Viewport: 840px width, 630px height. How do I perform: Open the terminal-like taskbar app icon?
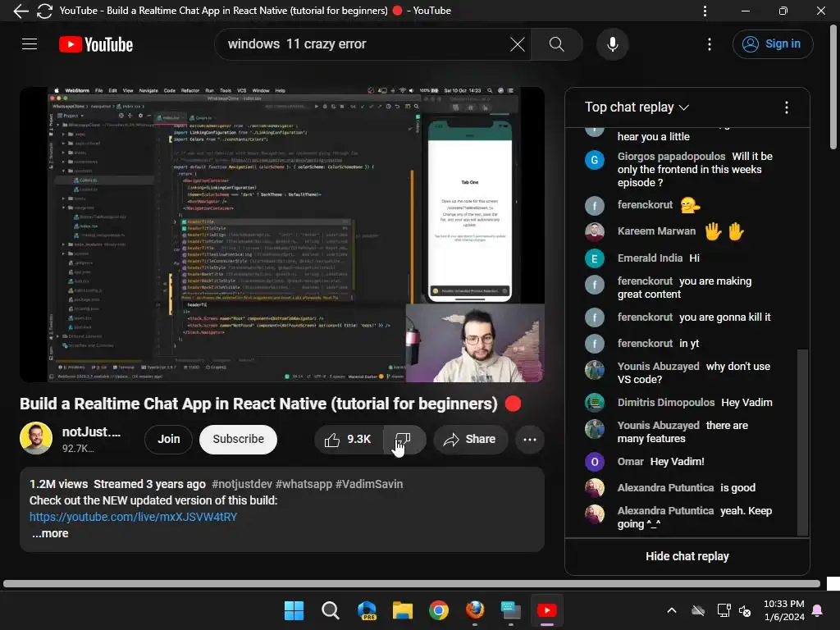pos(510,610)
